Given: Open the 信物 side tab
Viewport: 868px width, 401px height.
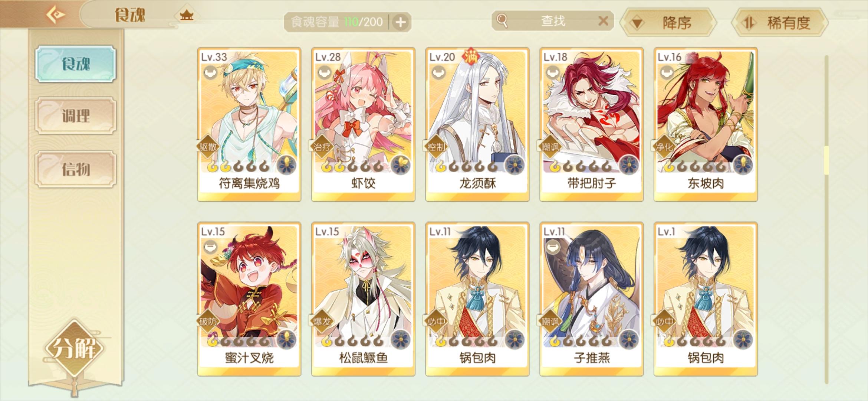Looking at the screenshot, I should (76, 169).
